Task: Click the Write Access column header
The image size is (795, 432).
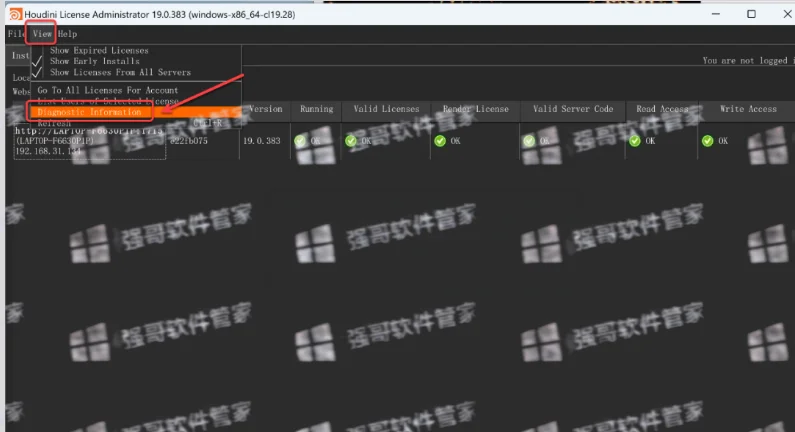Action: pos(748,109)
